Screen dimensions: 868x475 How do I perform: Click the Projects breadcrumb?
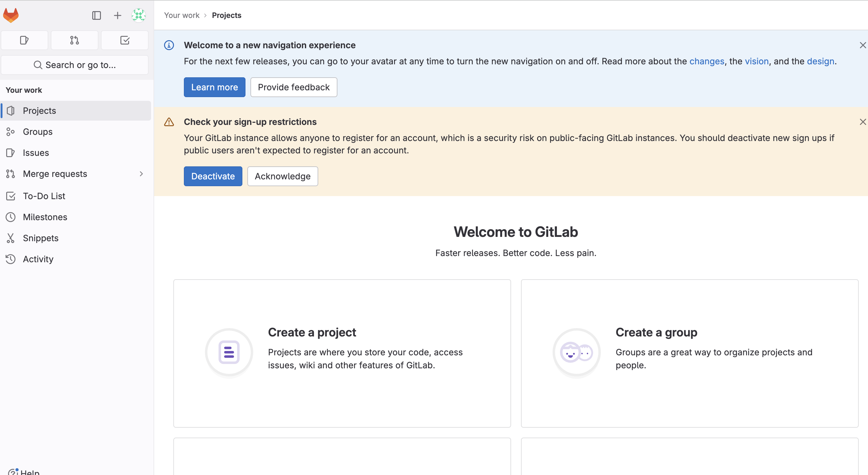tap(226, 15)
